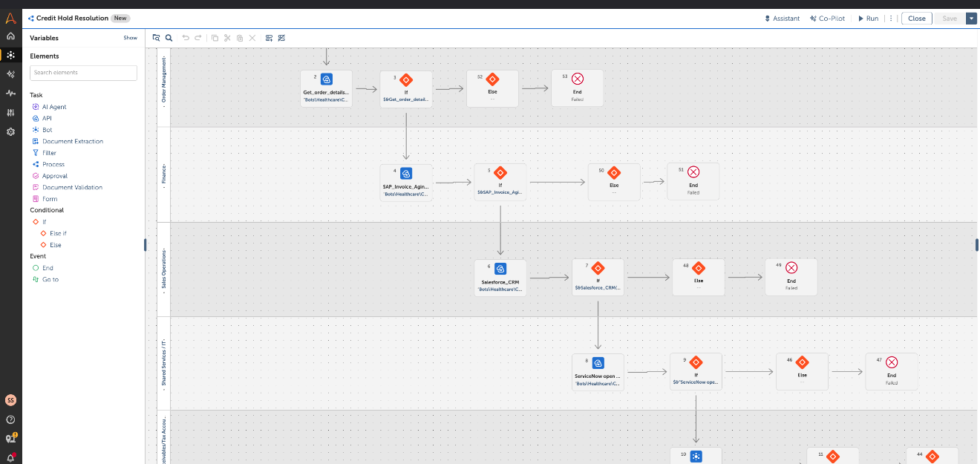The width and height of the screenshot is (980, 464).
Task: Select the Else conditional element in the panel
Action: pos(50,245)
